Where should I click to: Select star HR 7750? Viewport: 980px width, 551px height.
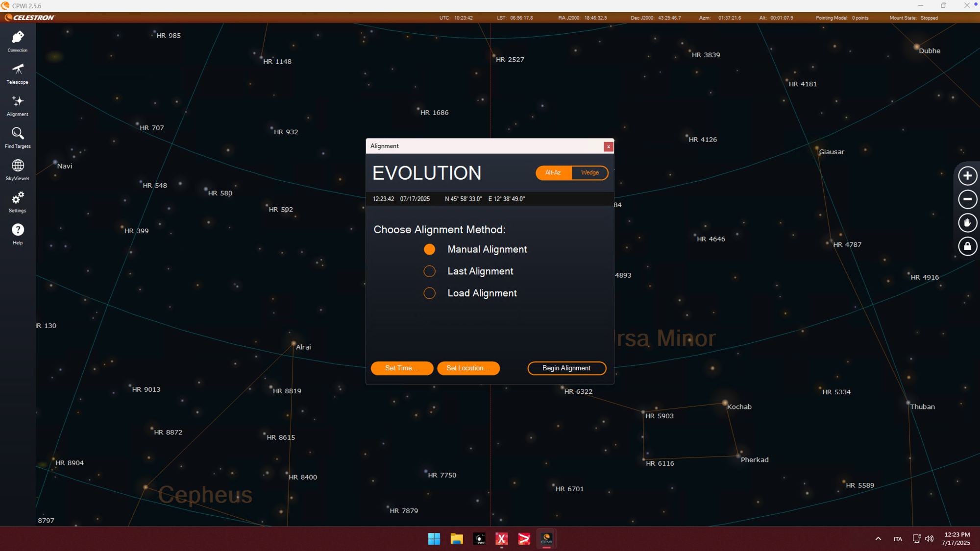(442, 475)
